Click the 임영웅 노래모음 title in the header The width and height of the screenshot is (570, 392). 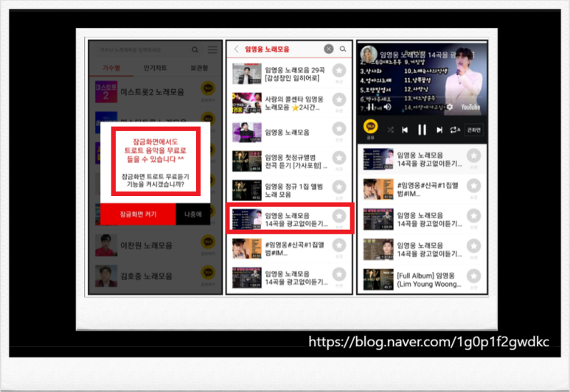(267, 49)
